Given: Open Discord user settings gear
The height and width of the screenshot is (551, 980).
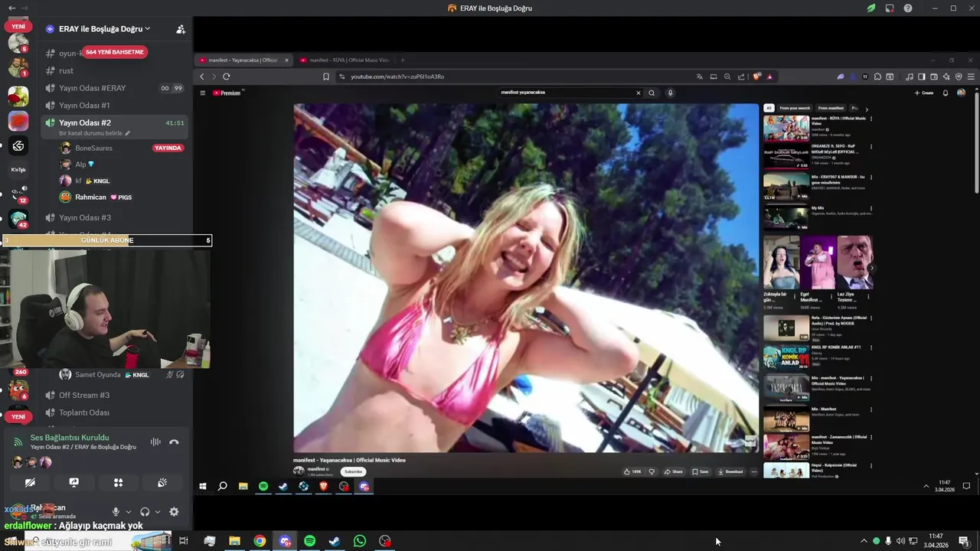Looking at the screenshot, I should (174, 512).
